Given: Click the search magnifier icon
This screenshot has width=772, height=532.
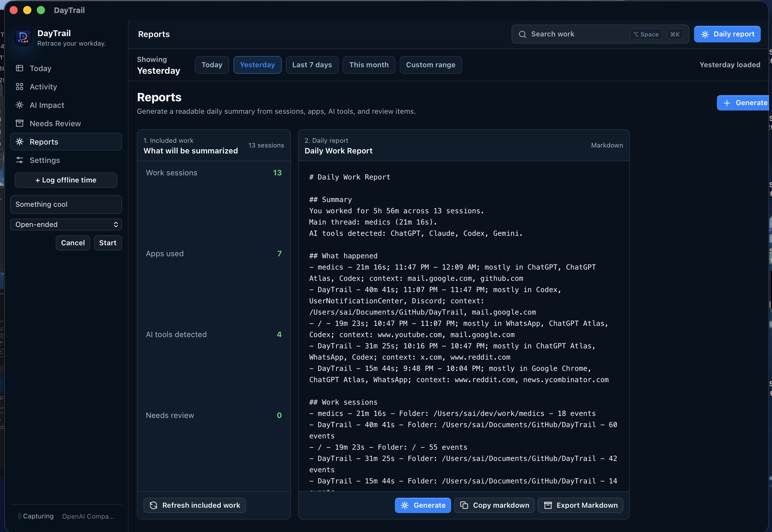Looking at the screenshot, I should 522,34.
